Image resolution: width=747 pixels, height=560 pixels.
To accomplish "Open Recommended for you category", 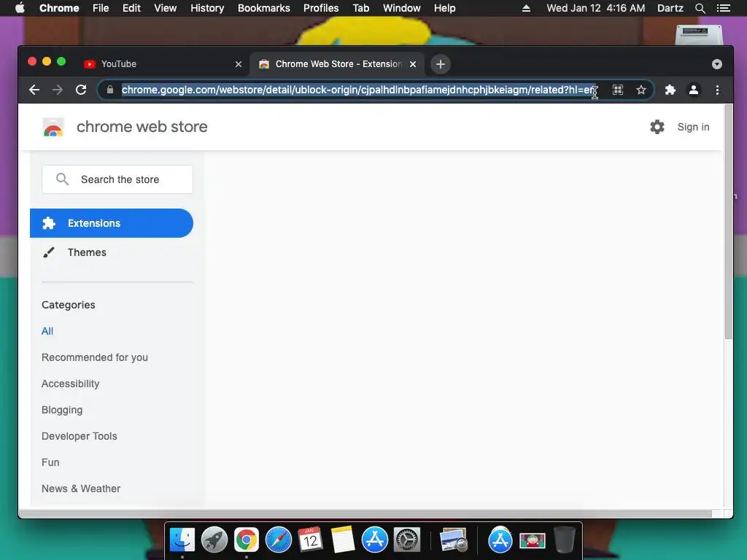I will (94, 357).
